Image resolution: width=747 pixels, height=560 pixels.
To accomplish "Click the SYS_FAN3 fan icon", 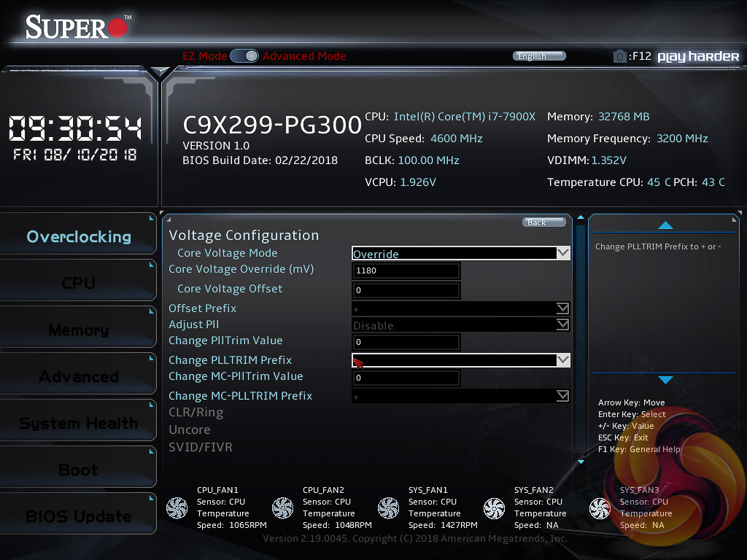I will pos(600,507).
